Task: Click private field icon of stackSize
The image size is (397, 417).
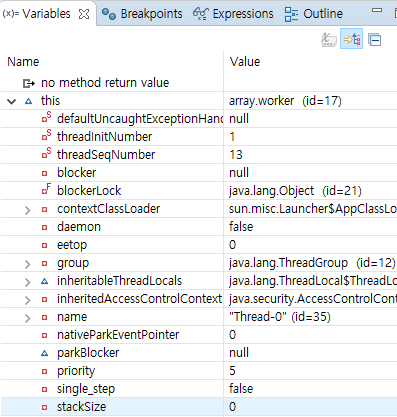Action: [44, 407]
